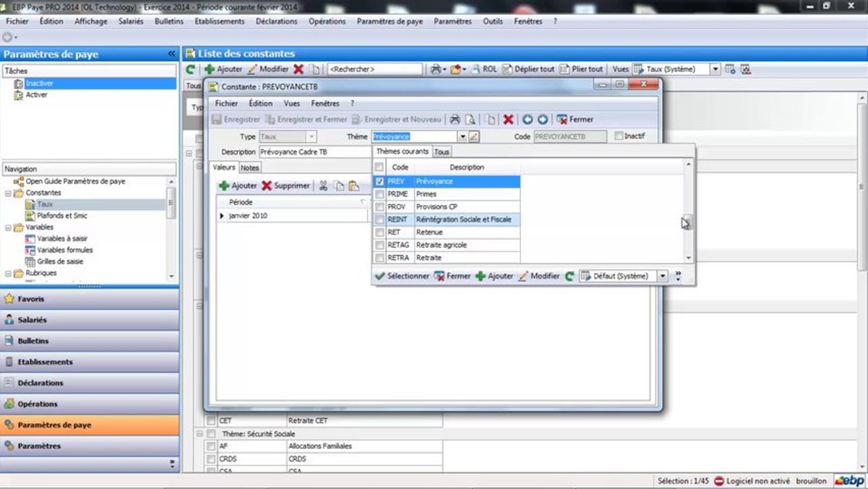Switch to the Tous tab in theme popup

click(x=442, y=152)
